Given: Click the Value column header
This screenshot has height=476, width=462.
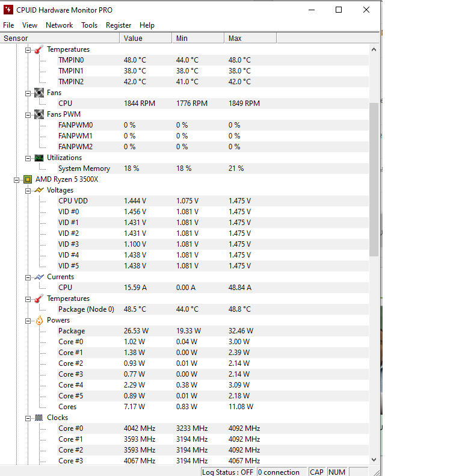Looking at the screenshot, I should coord(146,39).
